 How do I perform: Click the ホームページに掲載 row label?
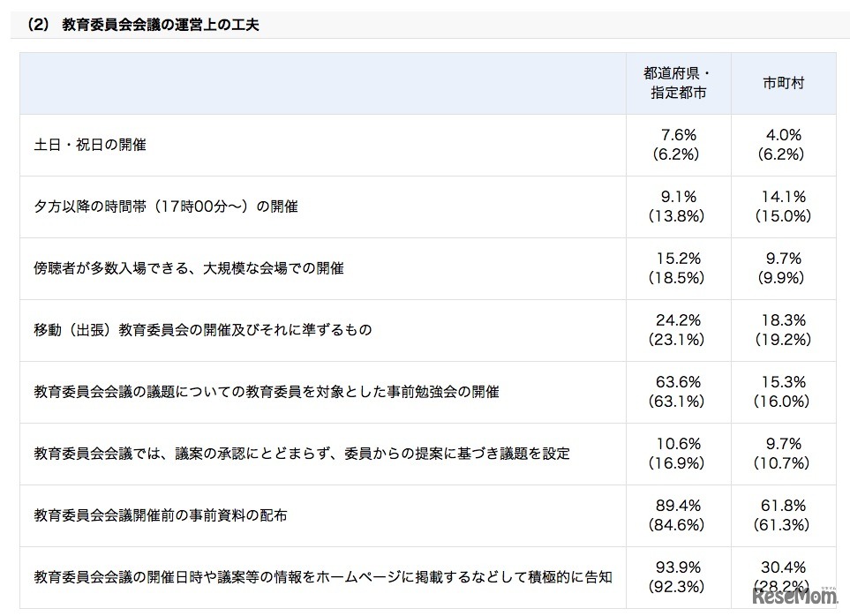pos(323,576)
